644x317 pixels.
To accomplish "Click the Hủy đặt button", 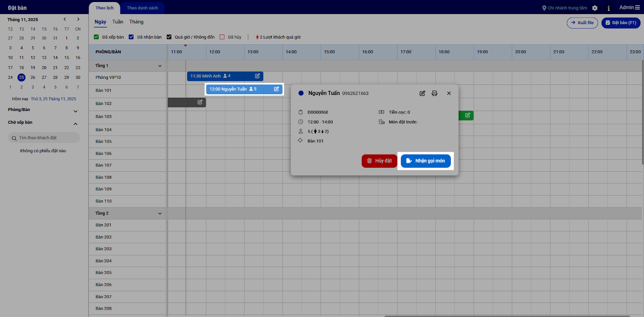I will pos(379,161).
